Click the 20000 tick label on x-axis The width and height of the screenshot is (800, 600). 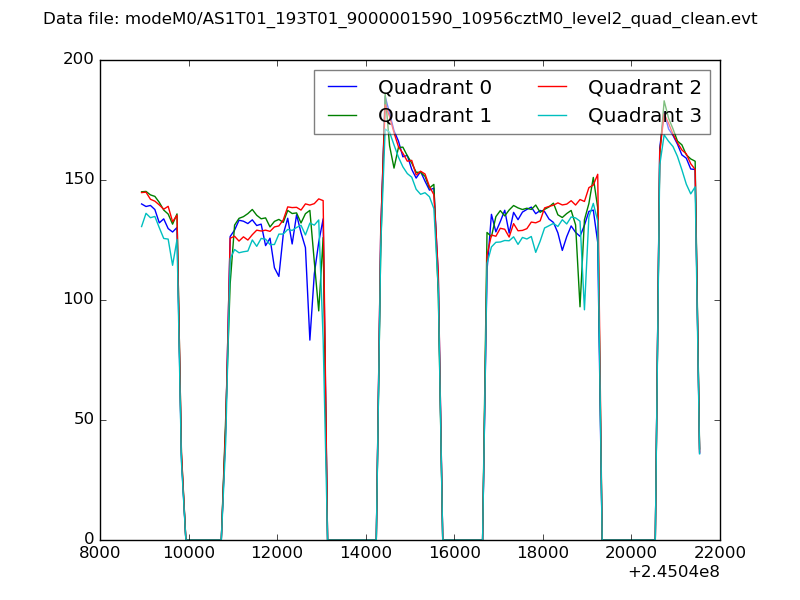click(631, 553)
